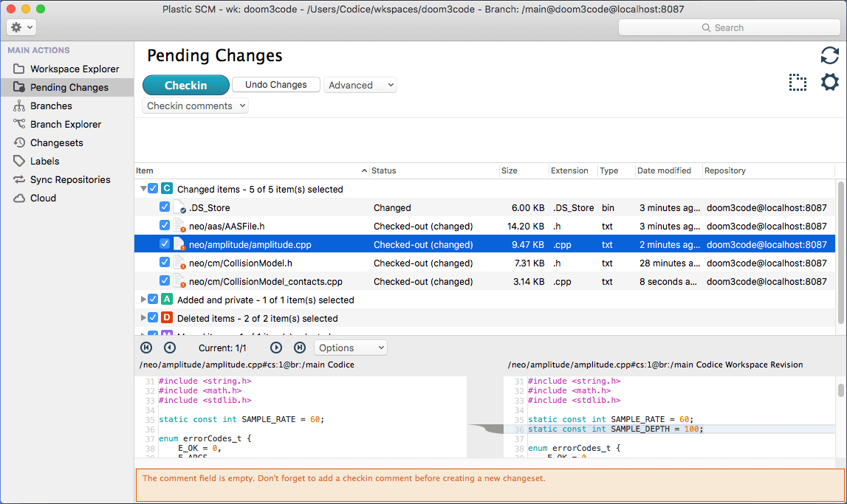
Task: Expand the Deleted items group
Action: (143, 317)
